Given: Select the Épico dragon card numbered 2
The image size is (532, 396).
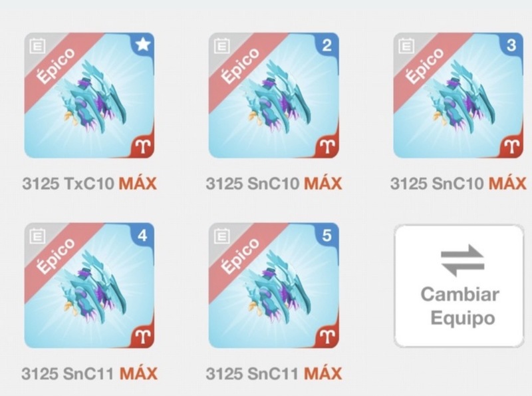Looking at the screenshot, I should click(274, 95).
